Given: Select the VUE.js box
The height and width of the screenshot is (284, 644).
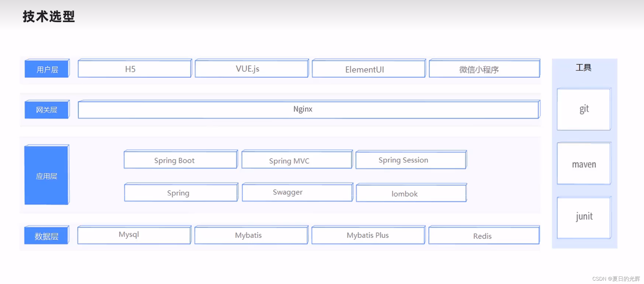Looking at the screenshot, I should click(252, 68).
